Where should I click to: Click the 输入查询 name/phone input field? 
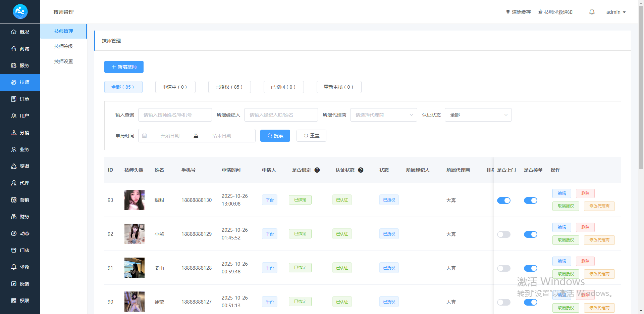coord(175,115)
